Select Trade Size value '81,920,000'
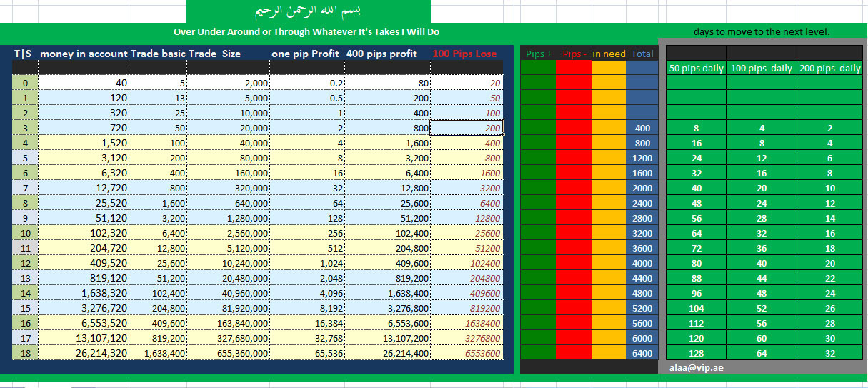868x388 pixels. point(229,308)
